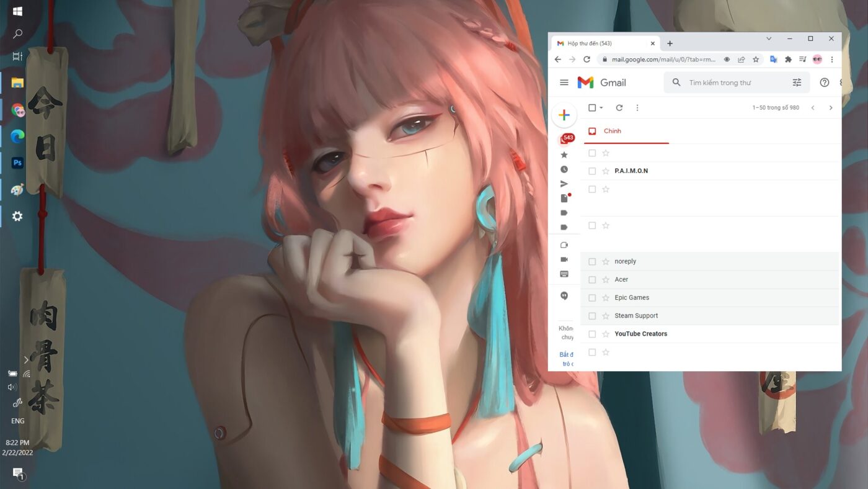Screen dimensions: 868x489
Task: Click the filled video camera Meet icon
Action: pos(564,259)
